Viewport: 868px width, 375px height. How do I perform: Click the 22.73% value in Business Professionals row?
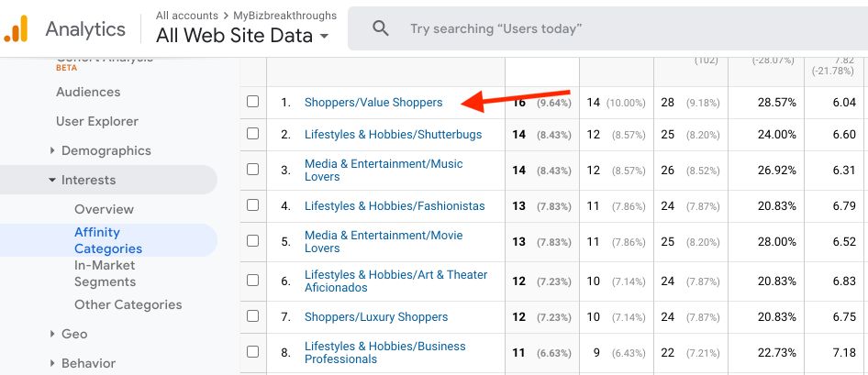(x=777, y=352)
